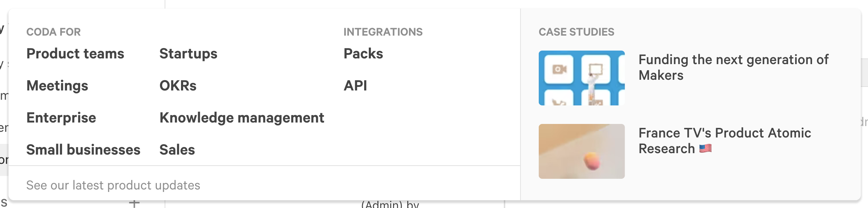Image resolution: width=868 pixels, height=208 pixels.
Task: Open the Product teams menu link
Action: tap(75, 54)
